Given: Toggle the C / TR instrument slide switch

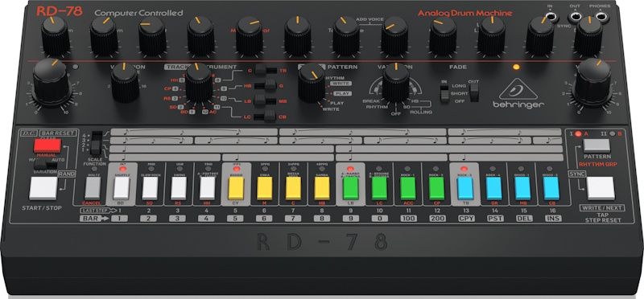Looking at the screenshot, I should [266, 69].
